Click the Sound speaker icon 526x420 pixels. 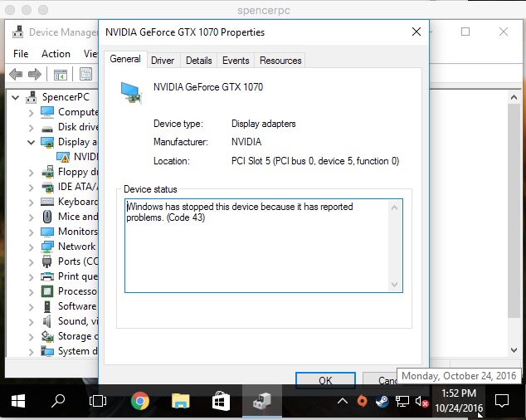coord(47,321)
